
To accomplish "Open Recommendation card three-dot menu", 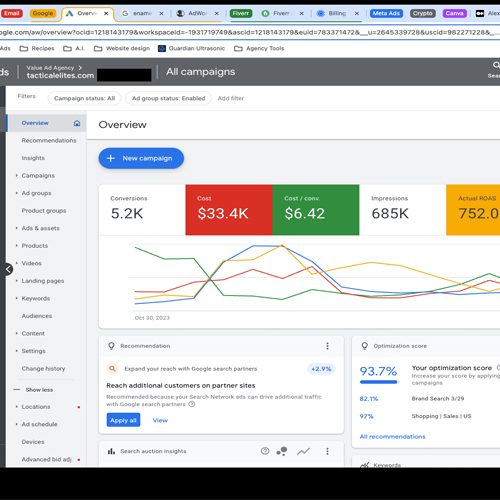I will tap(327, 346).
